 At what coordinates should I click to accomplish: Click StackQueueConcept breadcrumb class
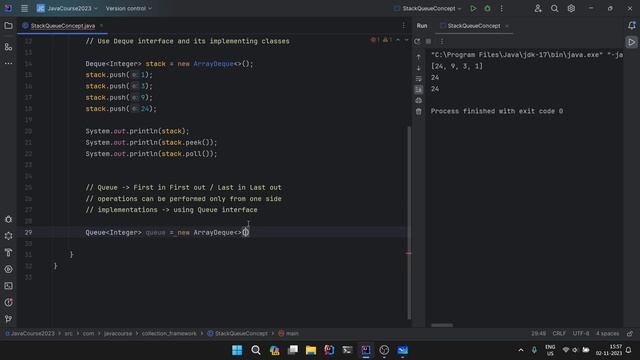238,333
